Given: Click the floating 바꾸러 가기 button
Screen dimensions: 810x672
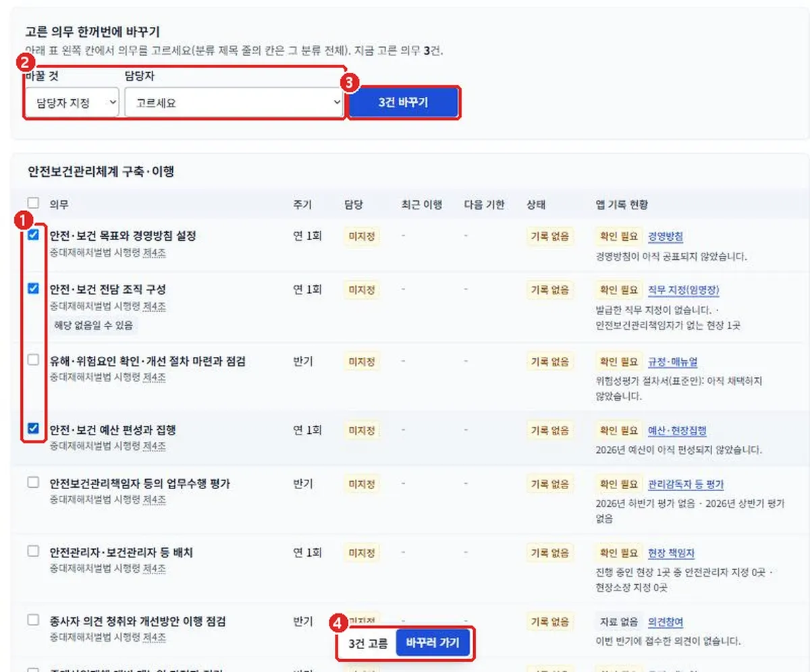Looking at the screenshot, I should point(432,644).
